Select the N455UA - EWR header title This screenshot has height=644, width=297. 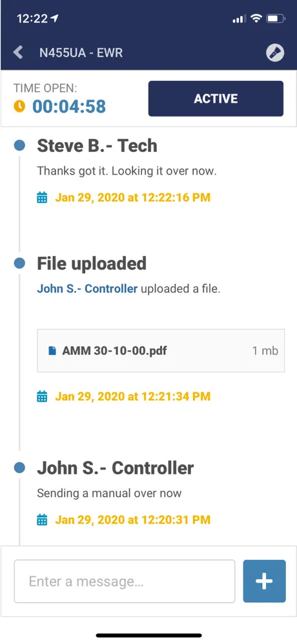(81, 52)
